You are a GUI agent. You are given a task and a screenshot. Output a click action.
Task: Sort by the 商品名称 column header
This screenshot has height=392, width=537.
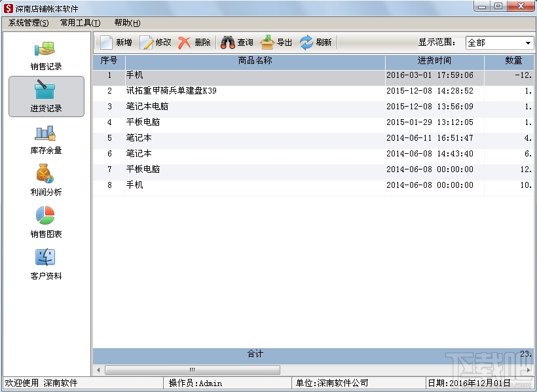(255, 61)
